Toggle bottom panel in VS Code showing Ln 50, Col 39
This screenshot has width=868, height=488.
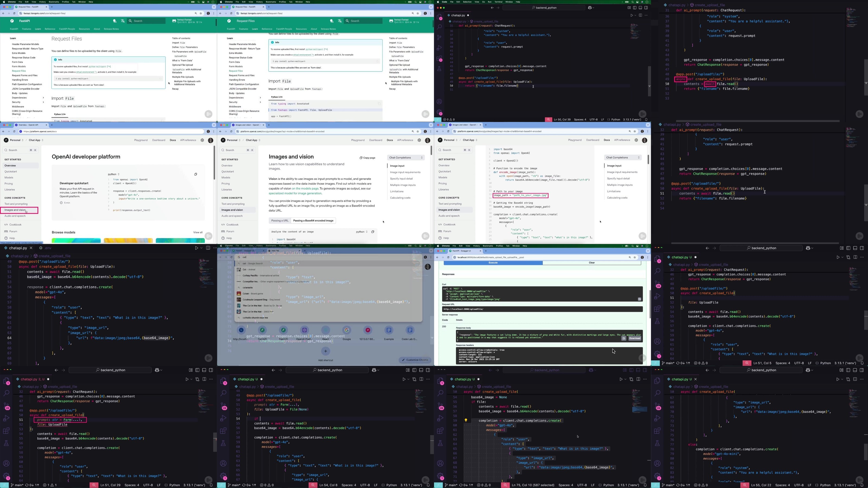(x=640, y=7)
